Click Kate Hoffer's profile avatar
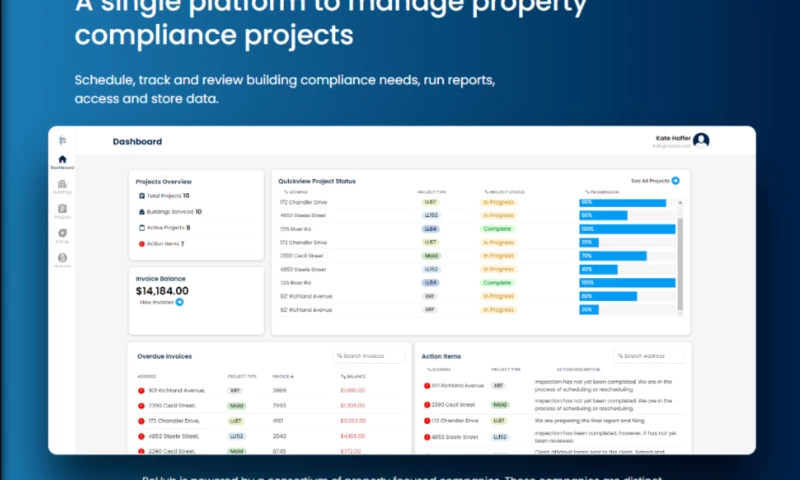 pyautogui.click(x=701, y=140)
